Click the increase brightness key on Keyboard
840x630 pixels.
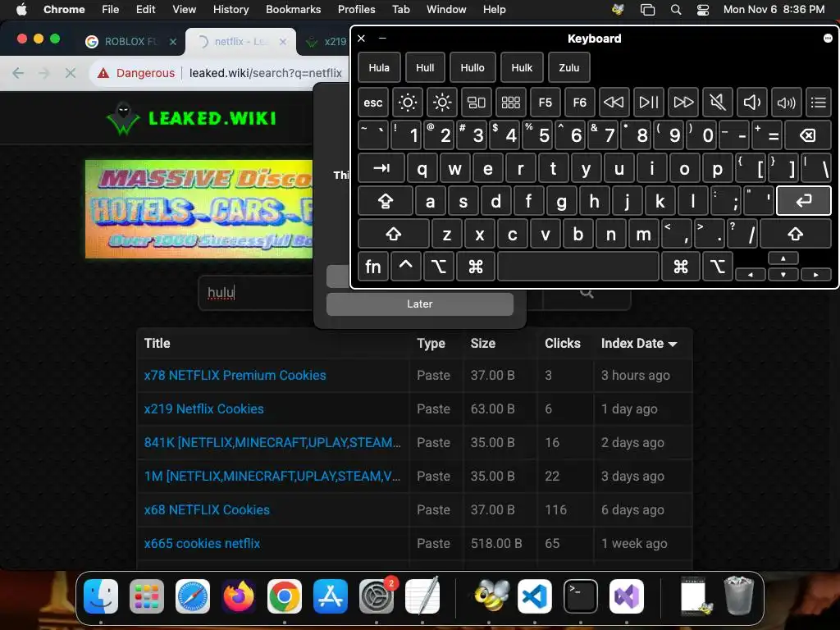(x=442, y=102)
